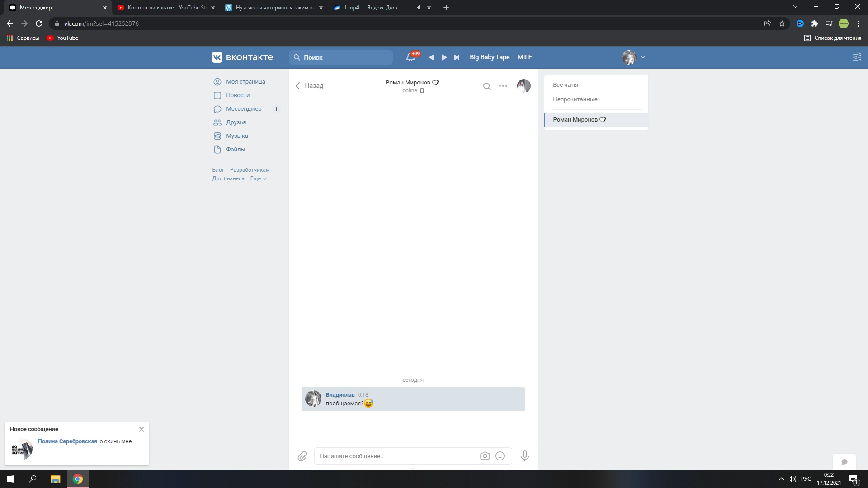Screen dimensions: 868x488
Task: Click the paperclip attach file icon
Action: (302, 456)
